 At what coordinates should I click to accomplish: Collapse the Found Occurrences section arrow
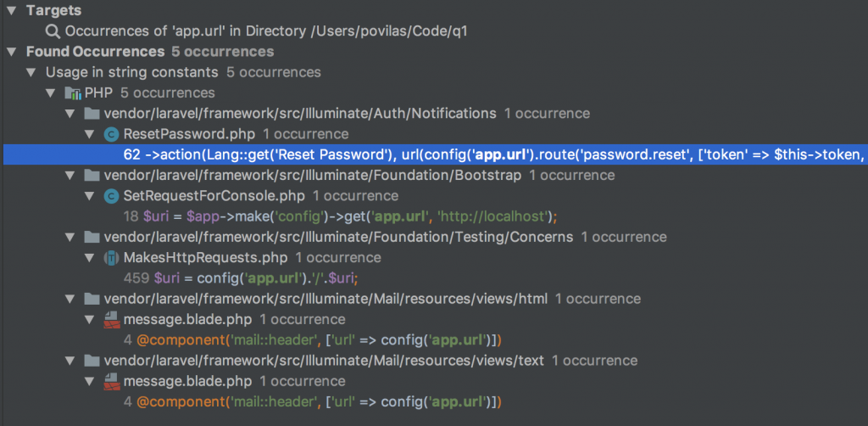click(x=10, y=52)
